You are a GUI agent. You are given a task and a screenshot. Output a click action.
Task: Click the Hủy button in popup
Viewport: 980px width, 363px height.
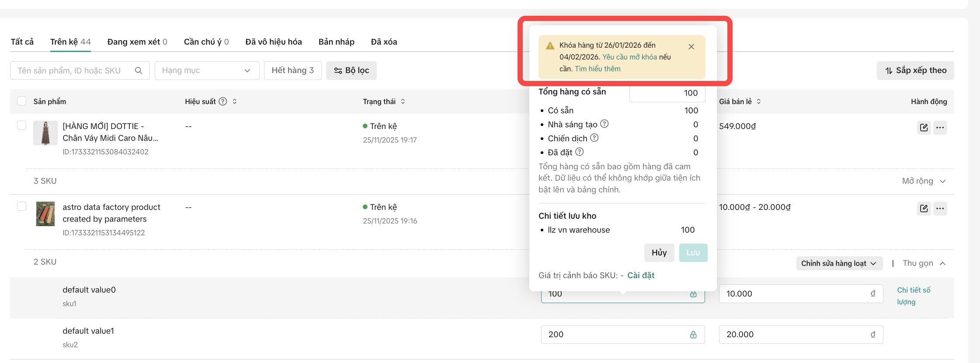659,253
